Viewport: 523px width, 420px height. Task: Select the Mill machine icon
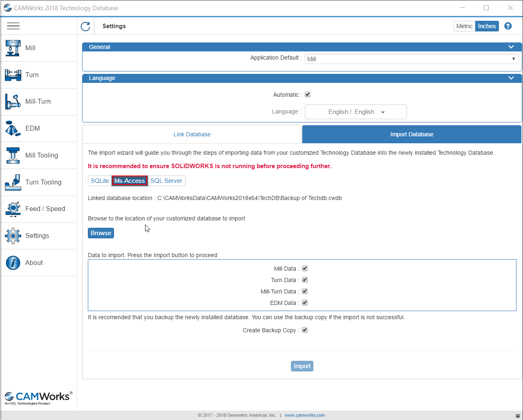13,48
